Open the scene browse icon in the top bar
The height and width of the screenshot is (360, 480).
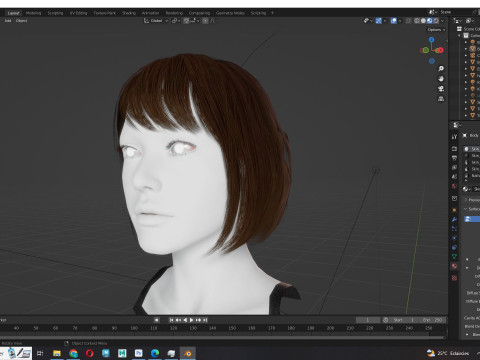tap(432, 12)
